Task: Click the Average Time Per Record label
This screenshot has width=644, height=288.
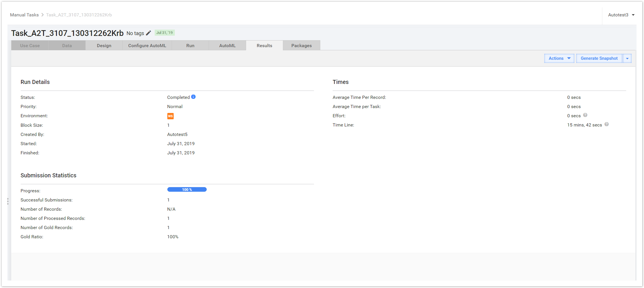Action: (359, 97)
